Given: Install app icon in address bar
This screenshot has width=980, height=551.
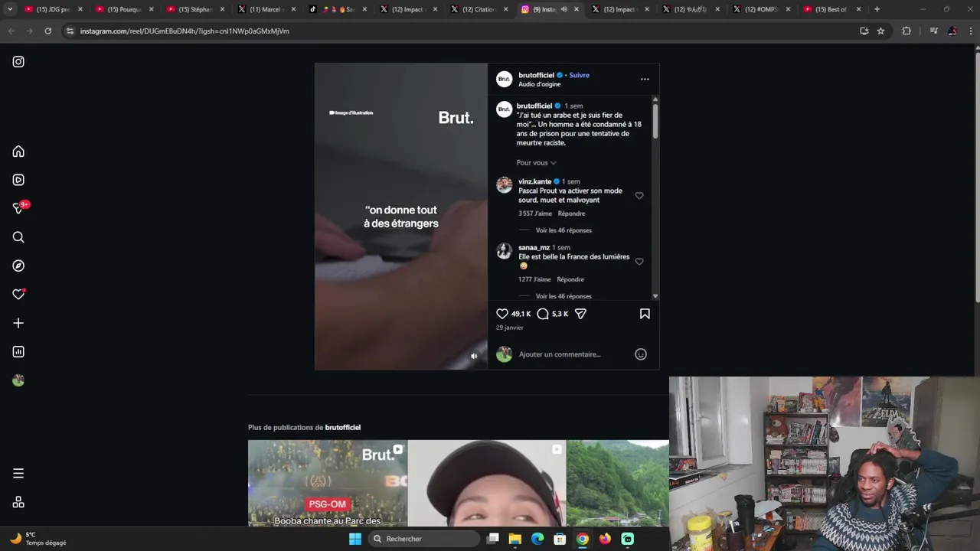Looking at the screenshot, I should coord(864,31).
